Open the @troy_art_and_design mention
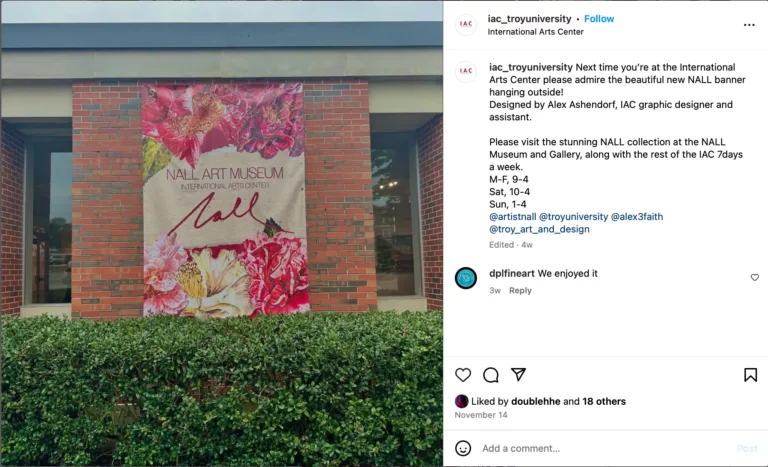 (539, 229)
